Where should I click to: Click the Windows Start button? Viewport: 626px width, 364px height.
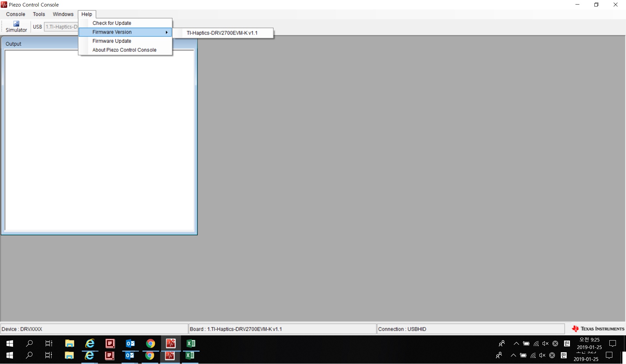pyautogui.click(x=10, y=343)
